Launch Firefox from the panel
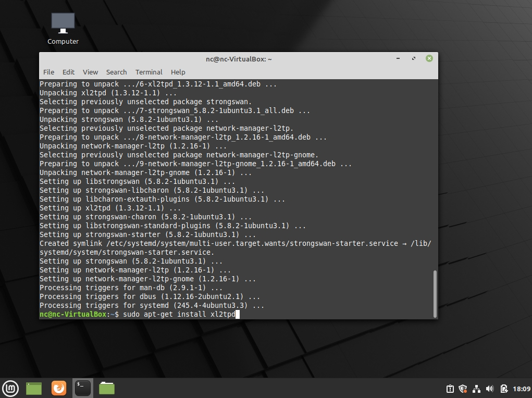This screenshot has width=532, height=398. coord(59,388)
